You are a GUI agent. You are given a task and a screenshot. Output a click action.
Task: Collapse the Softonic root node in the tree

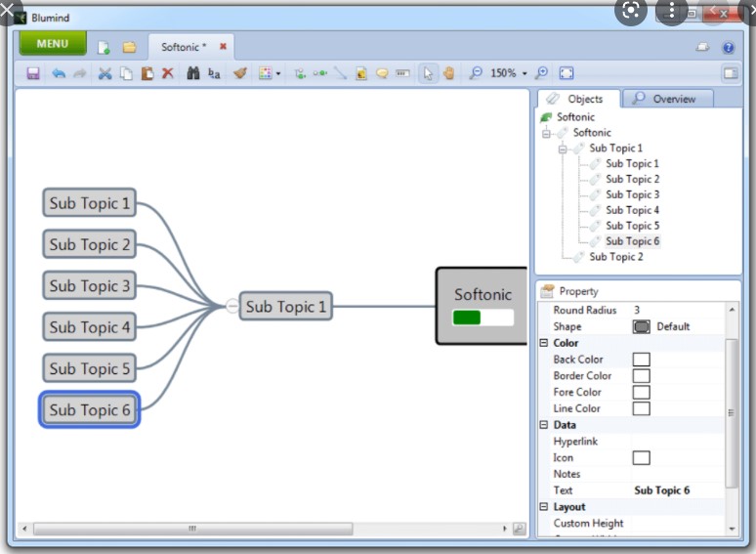pos(546,133)
